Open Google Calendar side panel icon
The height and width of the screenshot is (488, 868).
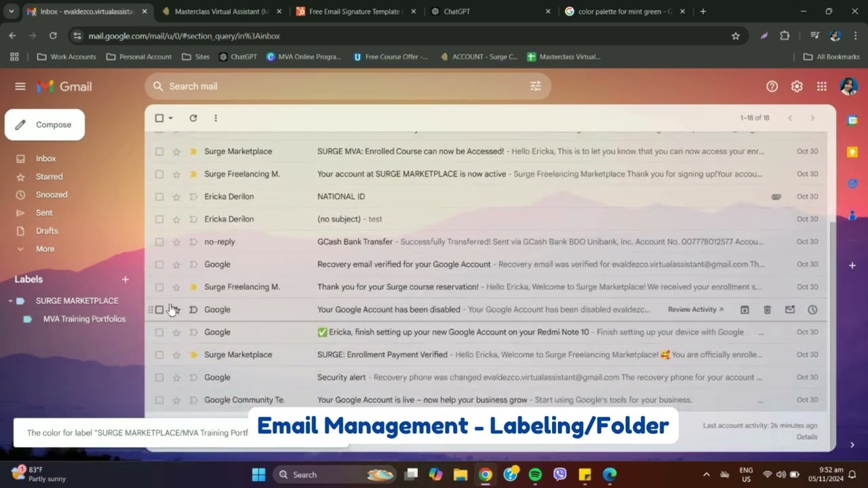click(x=852, y=120)
